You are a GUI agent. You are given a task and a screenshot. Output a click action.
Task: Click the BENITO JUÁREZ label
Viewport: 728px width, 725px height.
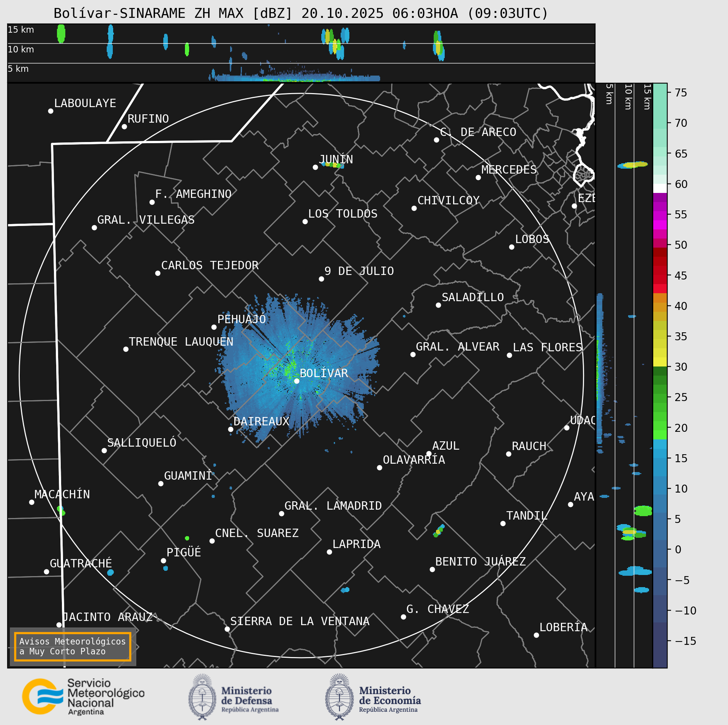pyautogui.click(x=480, y=561)
